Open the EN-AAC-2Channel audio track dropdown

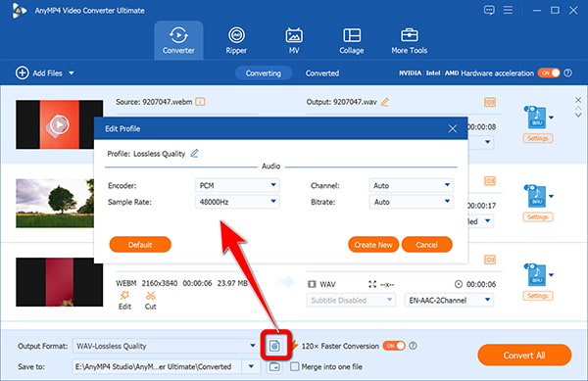(449, 300)
